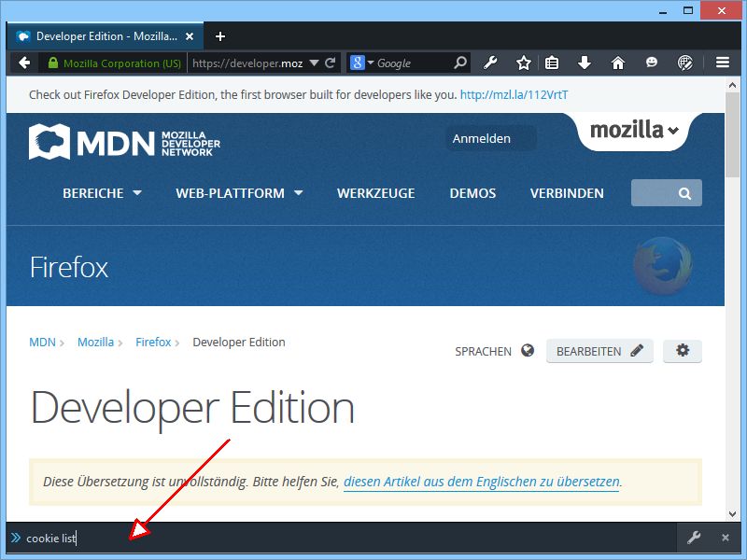
Task: Follow the MDN breadcrumb link
Action: click(x=42, y=342)
